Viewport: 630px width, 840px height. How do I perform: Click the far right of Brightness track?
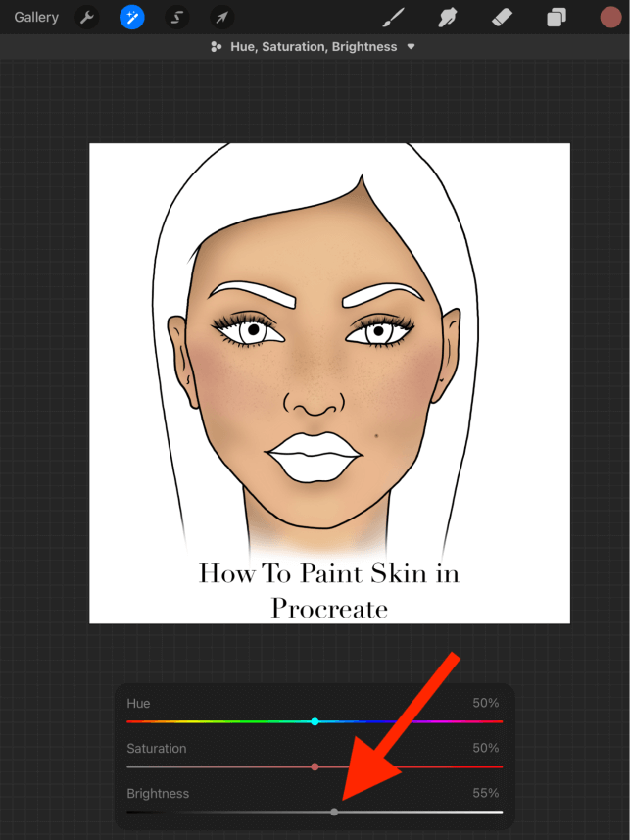pyautogui.click(x=499, y=812)
